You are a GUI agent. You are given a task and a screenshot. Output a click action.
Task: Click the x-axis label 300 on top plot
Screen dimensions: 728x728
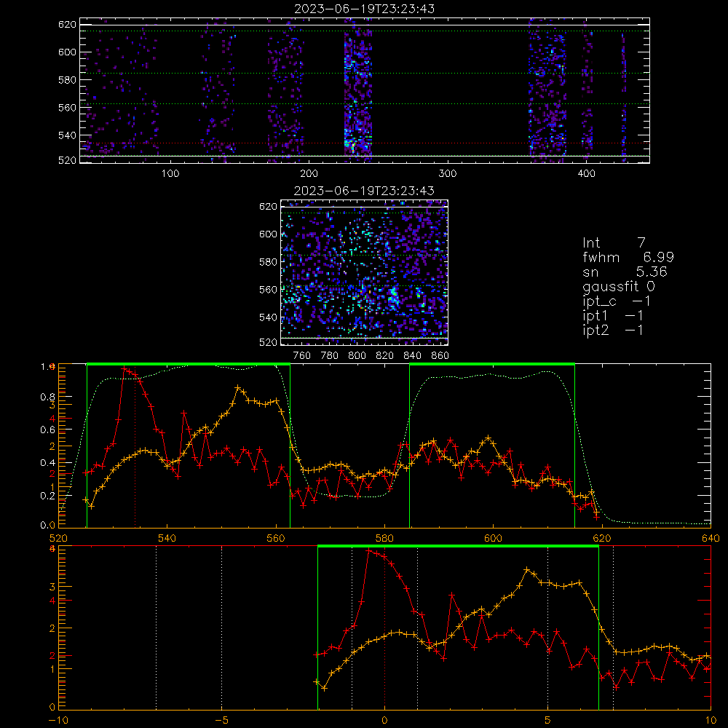pos(448,174)
